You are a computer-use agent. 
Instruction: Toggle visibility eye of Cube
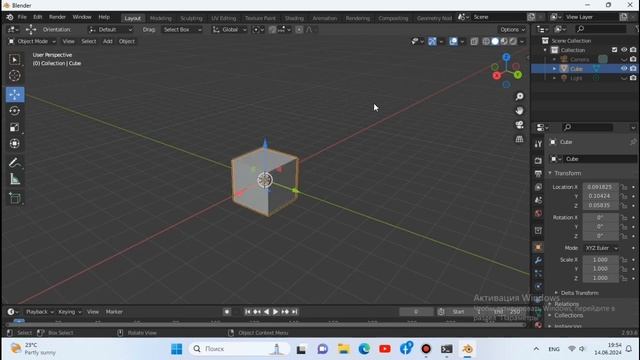624,69
